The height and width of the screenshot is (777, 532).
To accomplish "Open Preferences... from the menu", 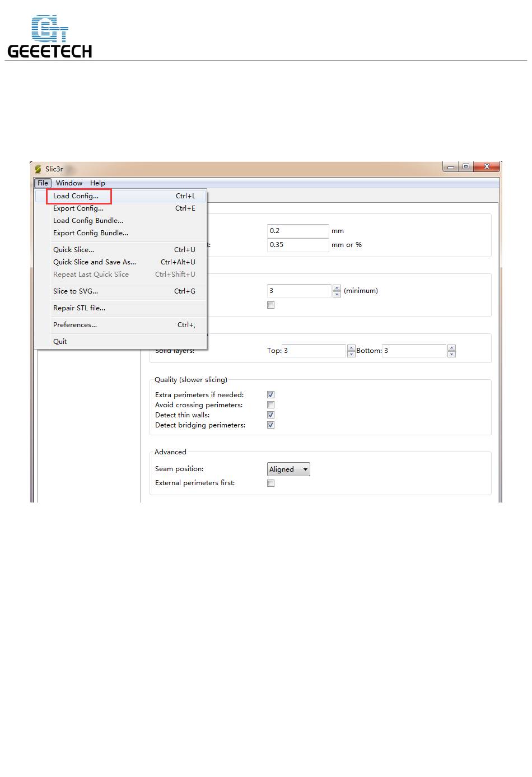I will point(121,325).
